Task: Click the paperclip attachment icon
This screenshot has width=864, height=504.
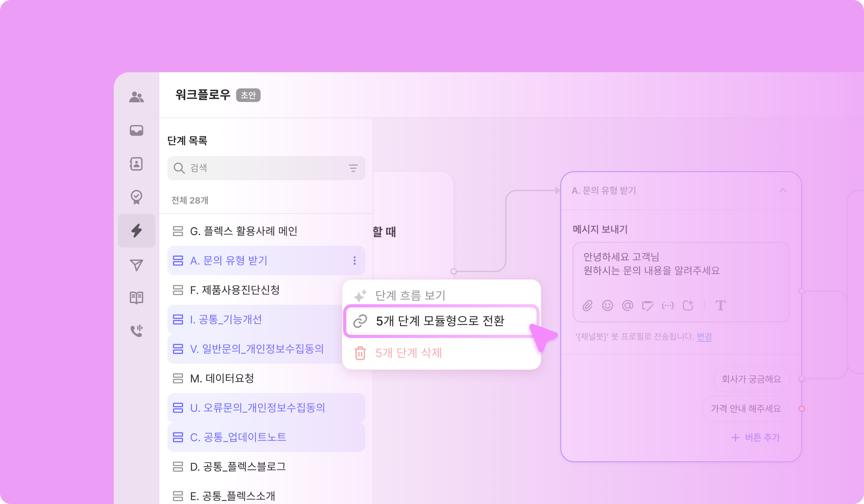Action: click(x=588, y=306)
